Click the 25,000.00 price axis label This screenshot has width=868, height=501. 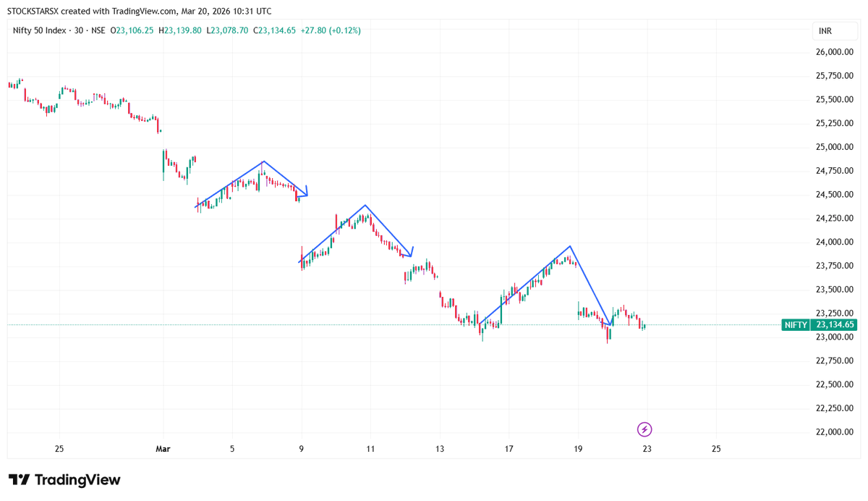[834, 147]
